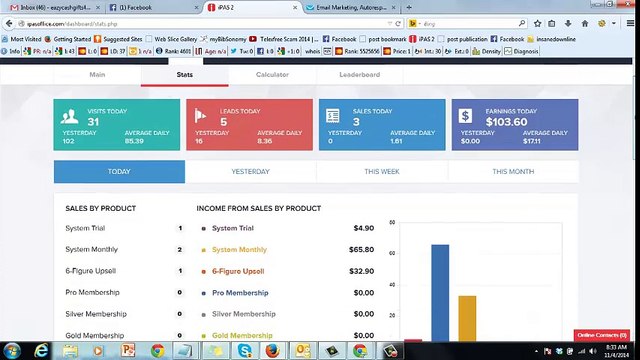Switch to Email Marketing browser tab
This screenshot has width=640, height=360.
[351, 7]
